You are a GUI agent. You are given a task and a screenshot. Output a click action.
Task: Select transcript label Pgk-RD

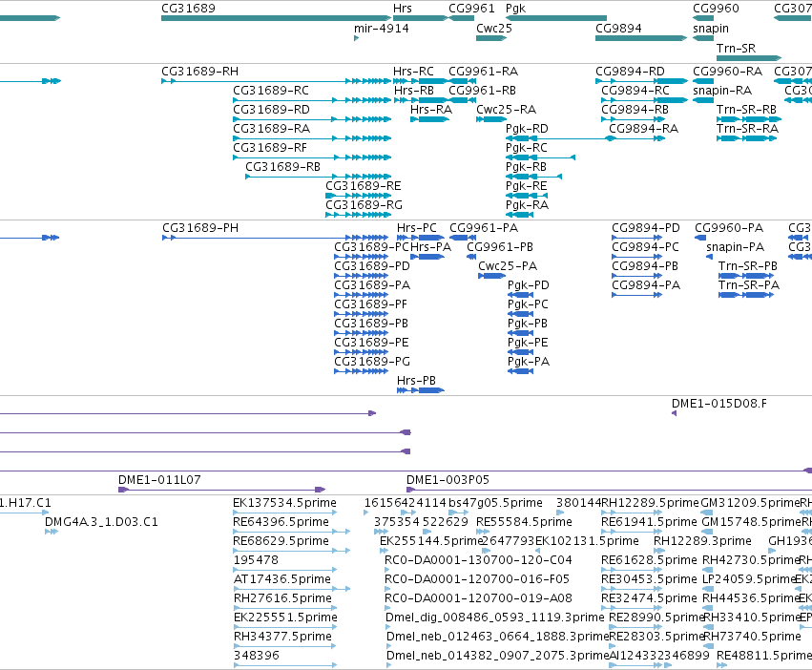coord(527,129)
